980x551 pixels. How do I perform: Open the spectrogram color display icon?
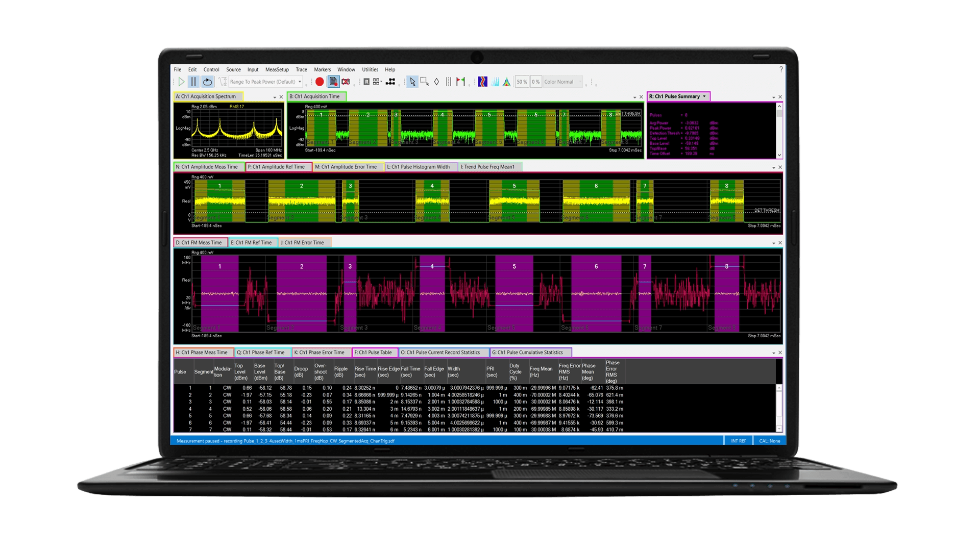[x=483, y=82]
